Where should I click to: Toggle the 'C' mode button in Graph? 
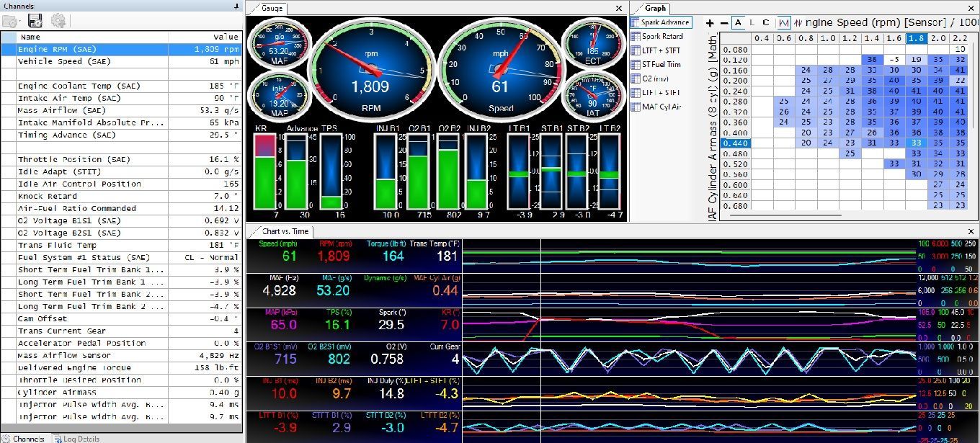pos(766,23)
